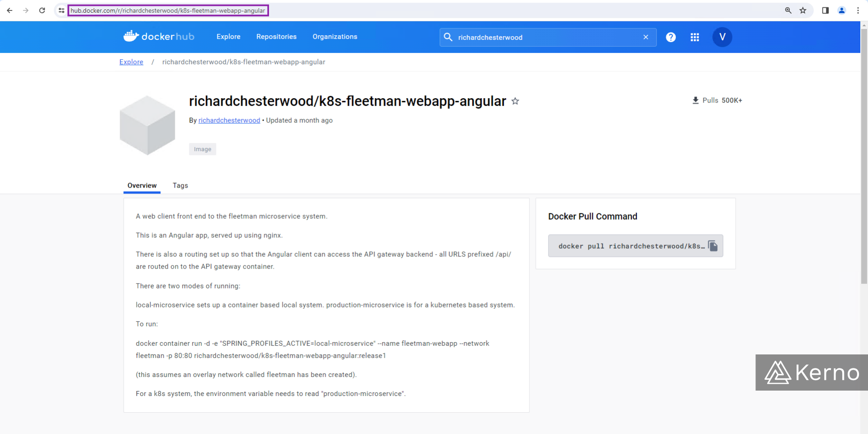Open Organizations in the top navigation
Screen dimensions: 868x434
(335, 37)
